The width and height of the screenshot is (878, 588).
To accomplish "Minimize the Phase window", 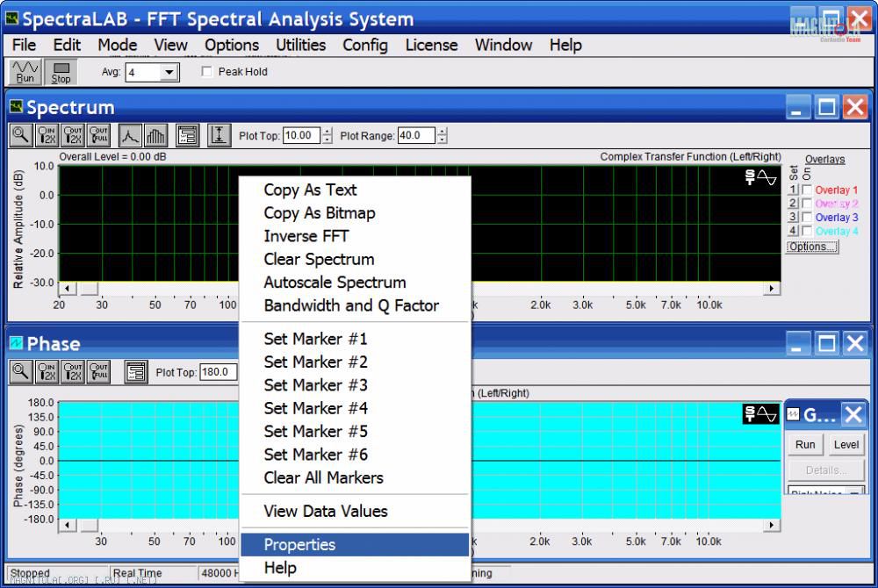I will (797, 343).
